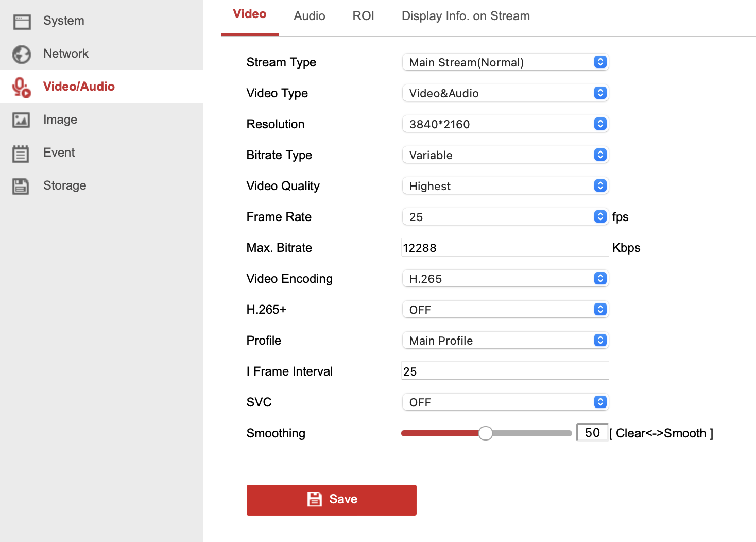Click the Storage floppy disk icon
The image size is (756, 542).
(x=21, y=186)
